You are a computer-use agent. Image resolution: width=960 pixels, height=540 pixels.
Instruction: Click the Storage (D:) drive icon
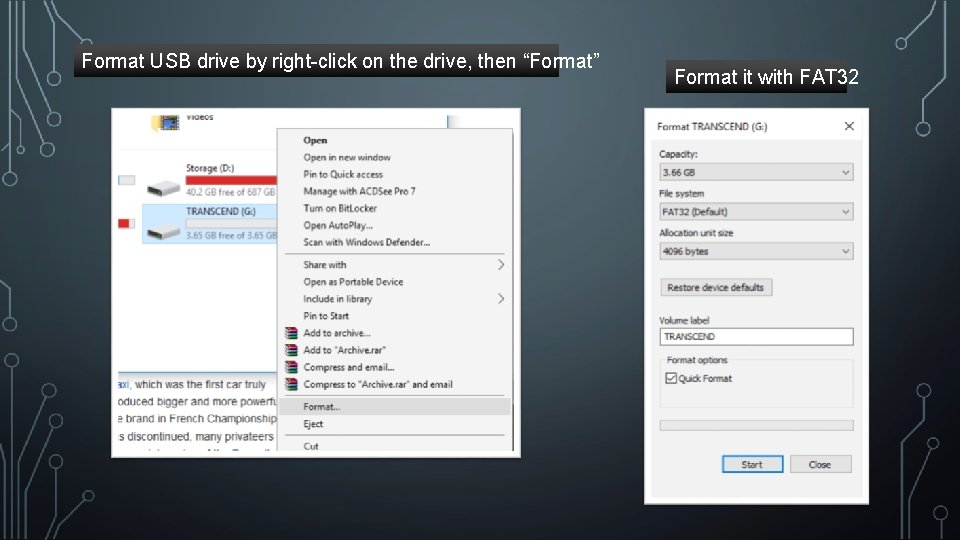[x=163, y=187]
